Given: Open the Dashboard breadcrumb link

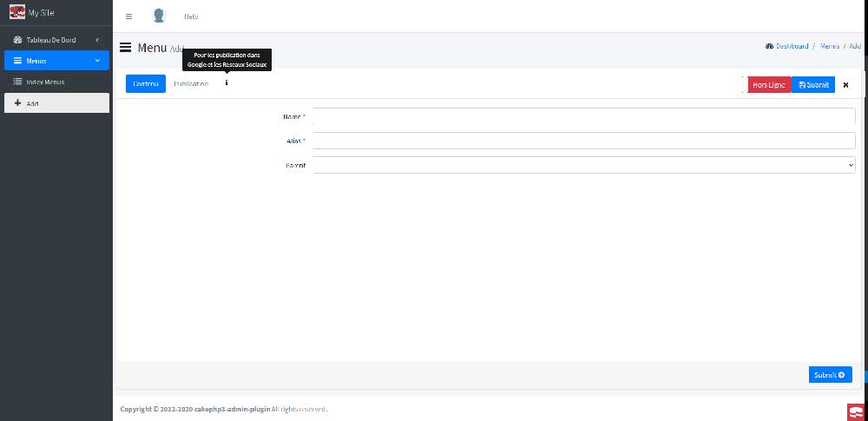Looking at the screenshot, I should pos(791,46).
